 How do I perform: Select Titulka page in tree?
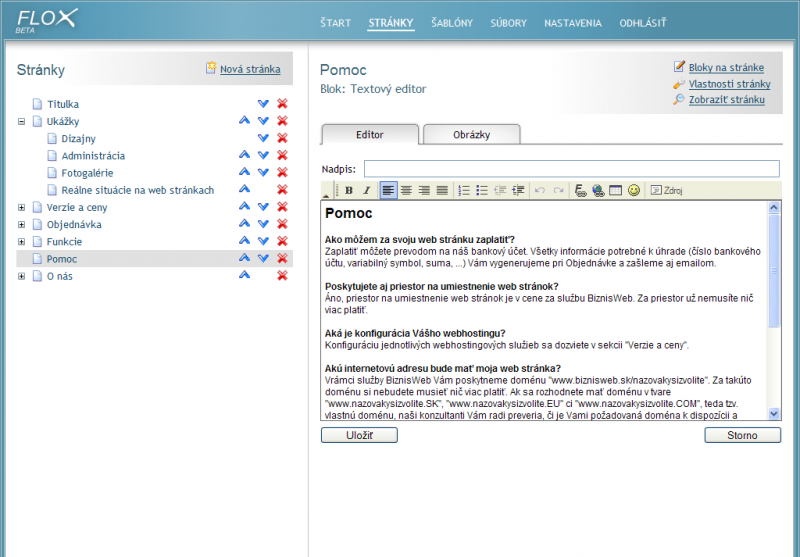coord(63,104)
